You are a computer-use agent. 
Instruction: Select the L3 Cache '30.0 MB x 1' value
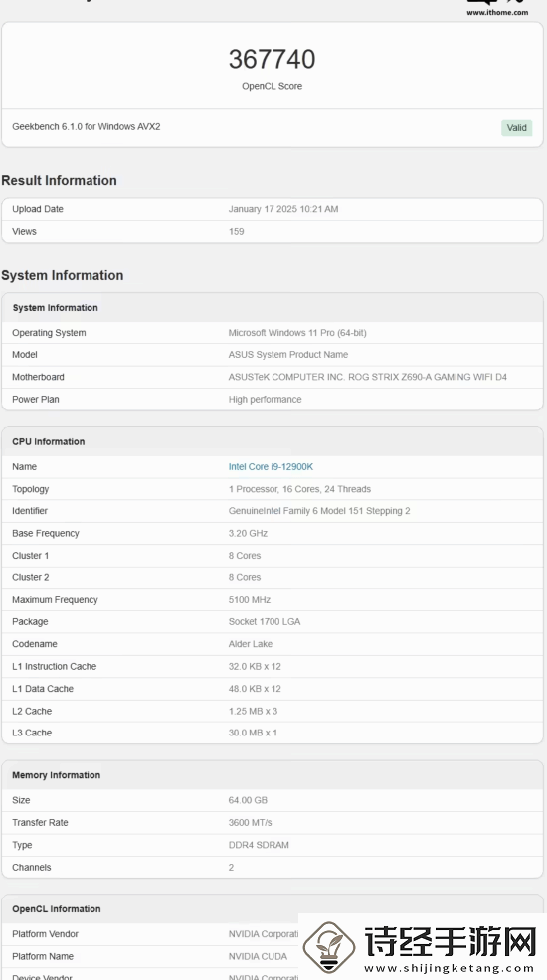253,733
